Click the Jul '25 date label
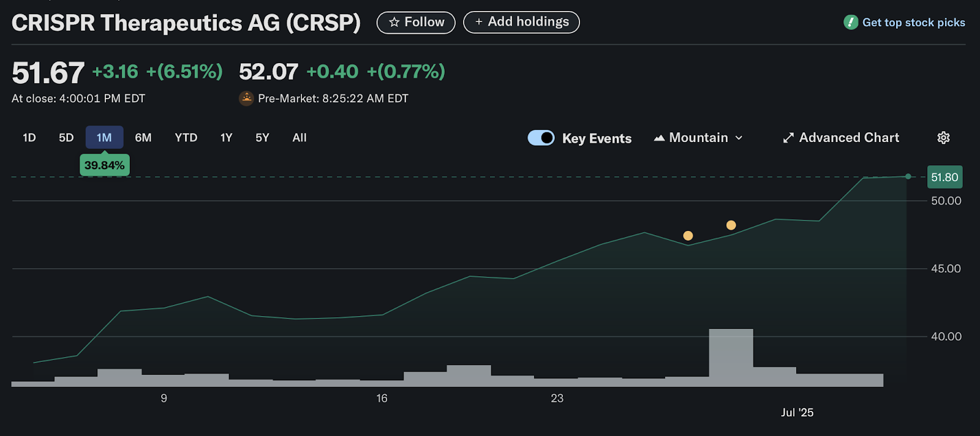The width and height of the screenshot is (980, 436). (x=797, y=413)
